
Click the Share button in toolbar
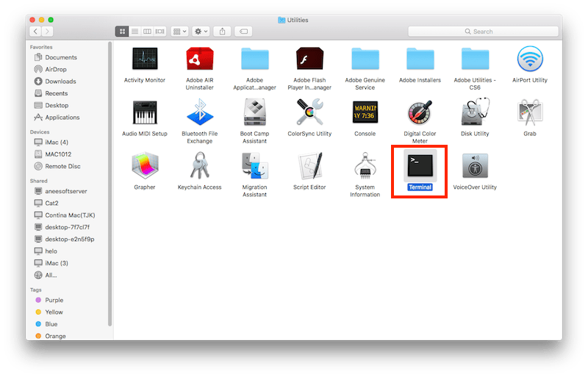[223, 32]
